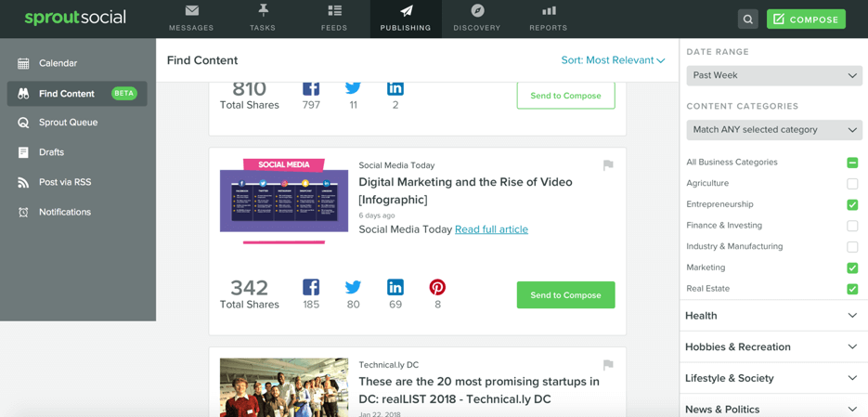Screen dimensions: 868x417
Task: Check the Agriculture category
Action: (x=852, y=183)
